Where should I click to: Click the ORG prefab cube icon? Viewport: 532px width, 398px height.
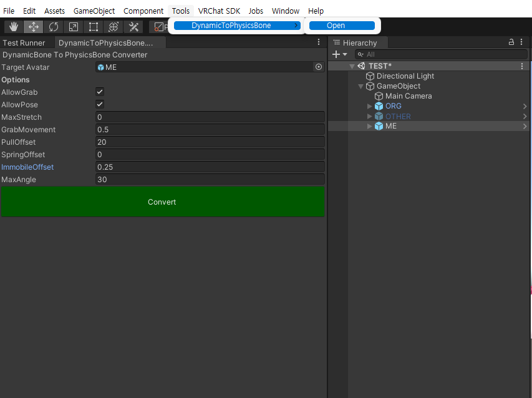pos(379,106)
